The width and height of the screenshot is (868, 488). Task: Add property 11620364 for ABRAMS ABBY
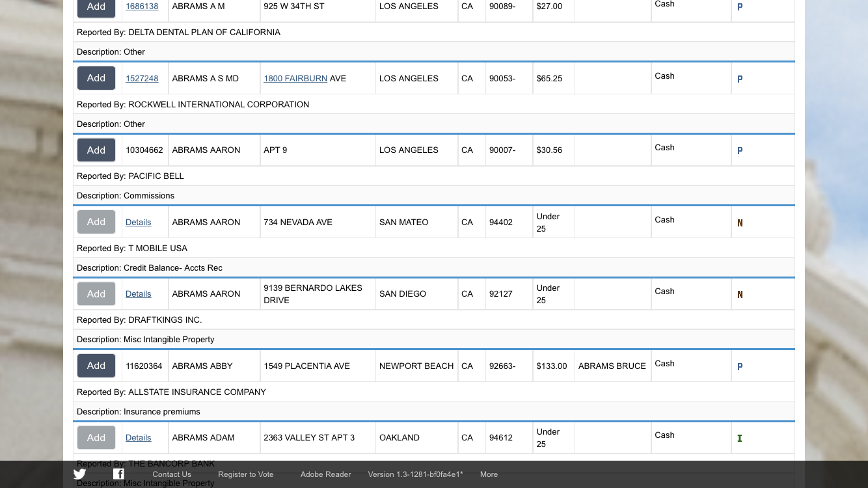pos(96,366)
